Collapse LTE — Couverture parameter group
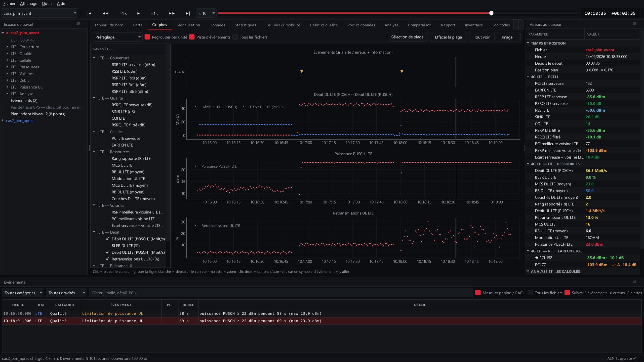This screenshot has width=644, height=362. click(x=94, y=58)
